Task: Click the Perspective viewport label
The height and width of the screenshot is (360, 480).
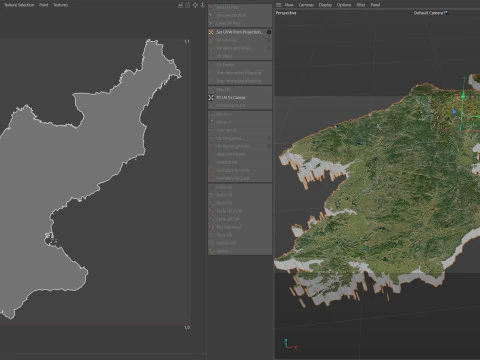Action: click(x=286, y=13)
